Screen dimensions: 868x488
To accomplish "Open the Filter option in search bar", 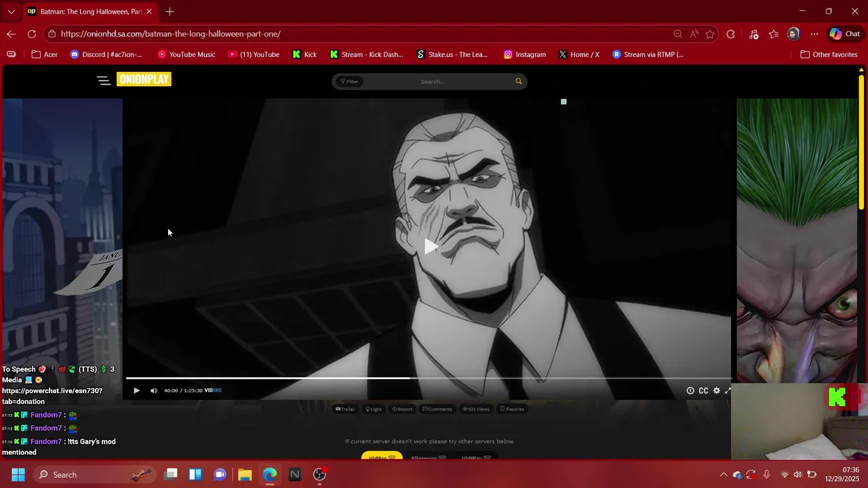I will point(349,81).
